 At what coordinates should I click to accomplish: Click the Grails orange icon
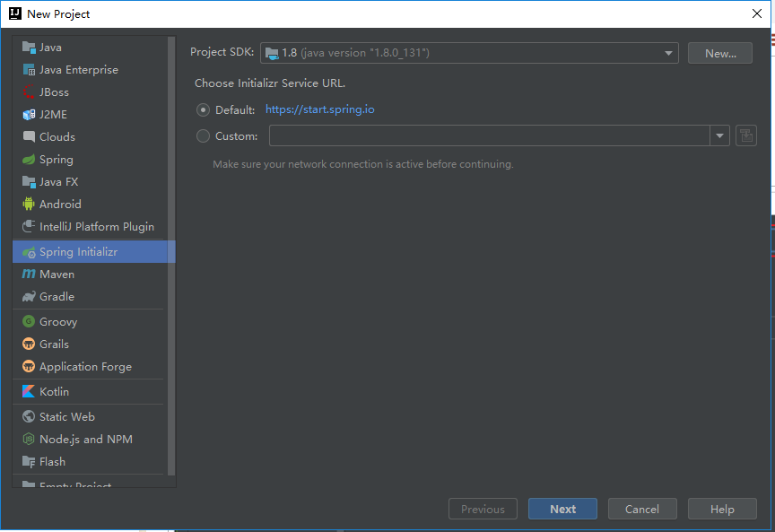coord(29,344)
